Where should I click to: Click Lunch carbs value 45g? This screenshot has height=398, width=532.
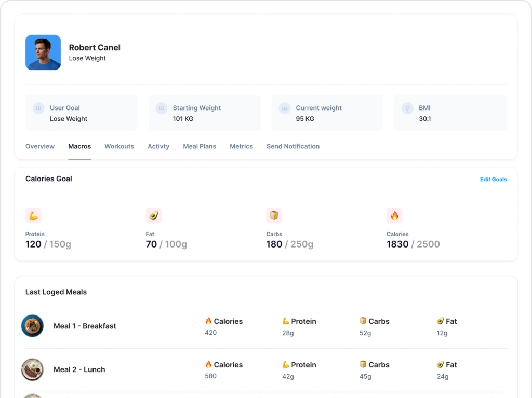365,376
